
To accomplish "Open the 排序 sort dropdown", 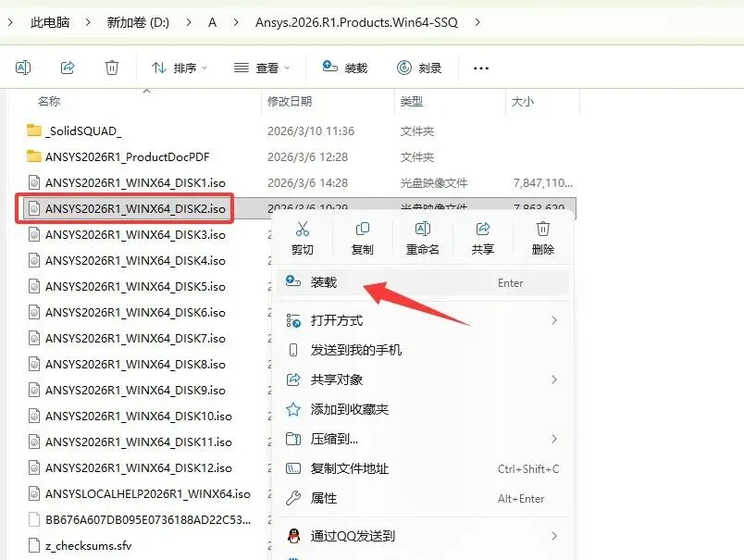I will click(180, 68).
